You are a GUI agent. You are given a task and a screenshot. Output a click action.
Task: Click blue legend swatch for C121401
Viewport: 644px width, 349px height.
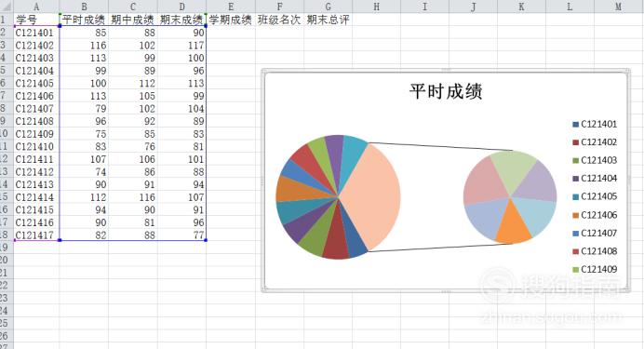(x=576, y=125)
